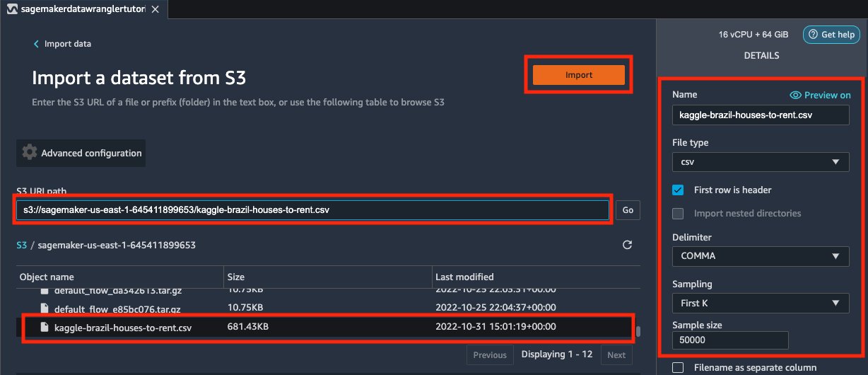Click the Advanced configuration gear icon
This screenshot has width=868, height=375.
click(x=29, y=153)
